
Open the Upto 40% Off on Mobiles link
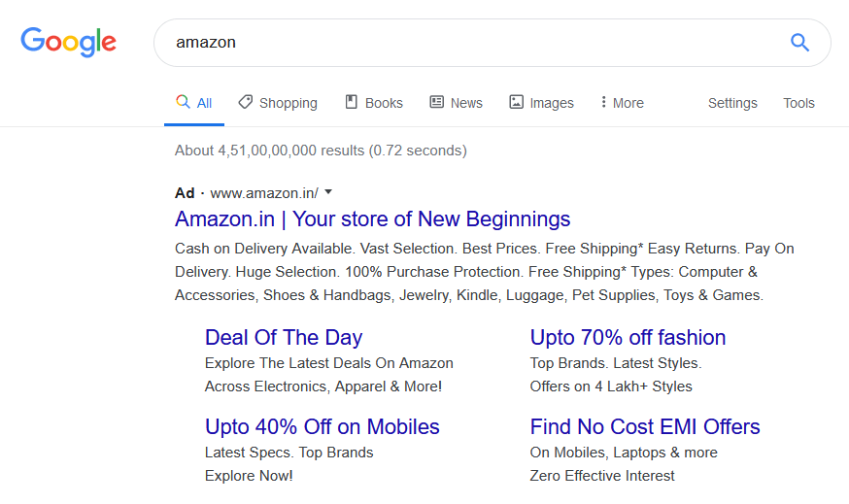[323, 427]
